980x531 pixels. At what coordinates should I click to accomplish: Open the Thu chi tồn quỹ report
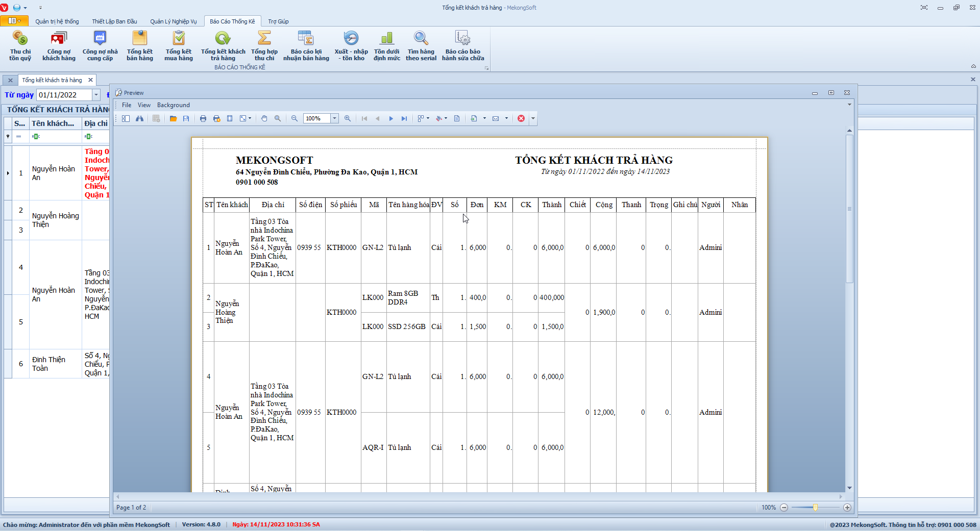(x=20, y=45)
